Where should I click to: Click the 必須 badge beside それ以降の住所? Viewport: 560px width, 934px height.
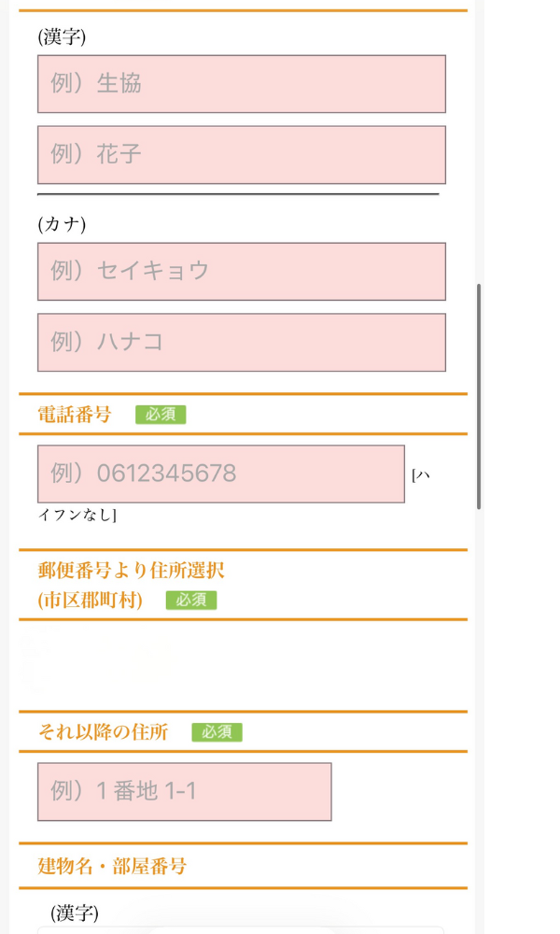coord(217,732)
